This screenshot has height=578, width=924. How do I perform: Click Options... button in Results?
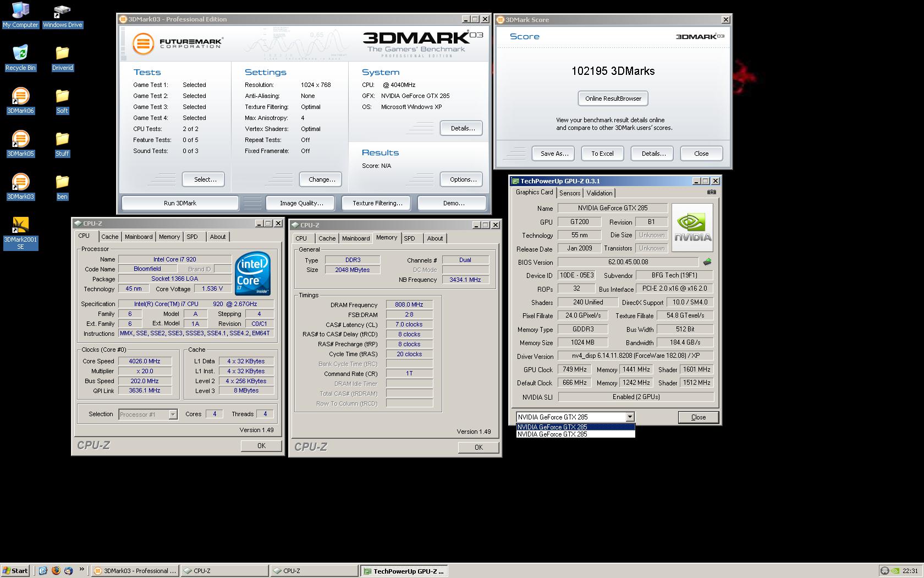pyautogui.click(x=462, y=179)
